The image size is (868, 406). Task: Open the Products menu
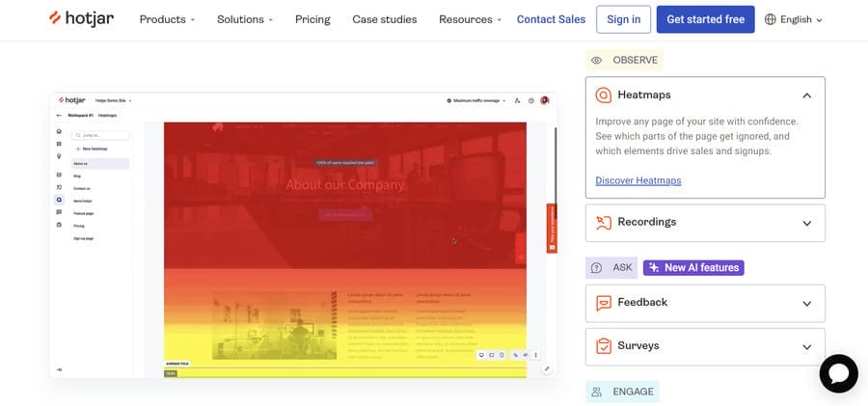coord(167,19)
